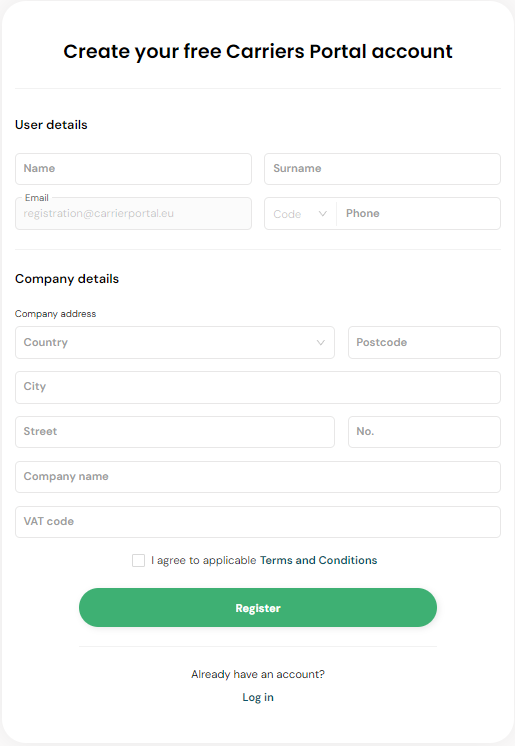Screen dimensions: 515x746
Task: Click the "I agree to applicable" label text
Action: [x=204, y=560]
